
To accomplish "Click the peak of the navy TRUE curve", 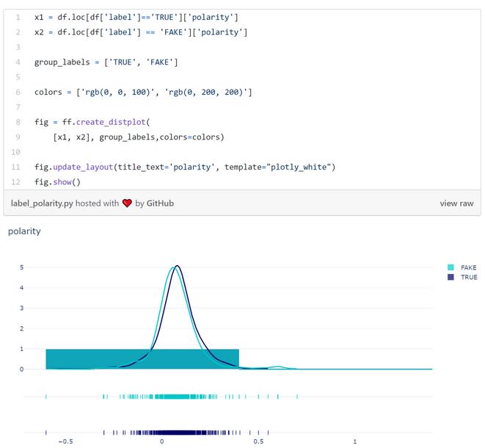I will click(177, 267).
